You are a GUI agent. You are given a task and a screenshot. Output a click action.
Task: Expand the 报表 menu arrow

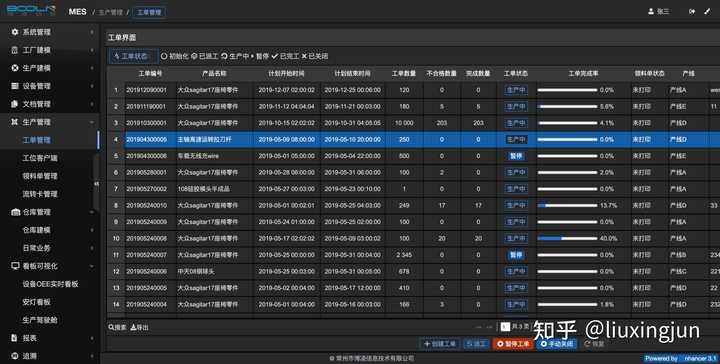(x=92, y=338)
